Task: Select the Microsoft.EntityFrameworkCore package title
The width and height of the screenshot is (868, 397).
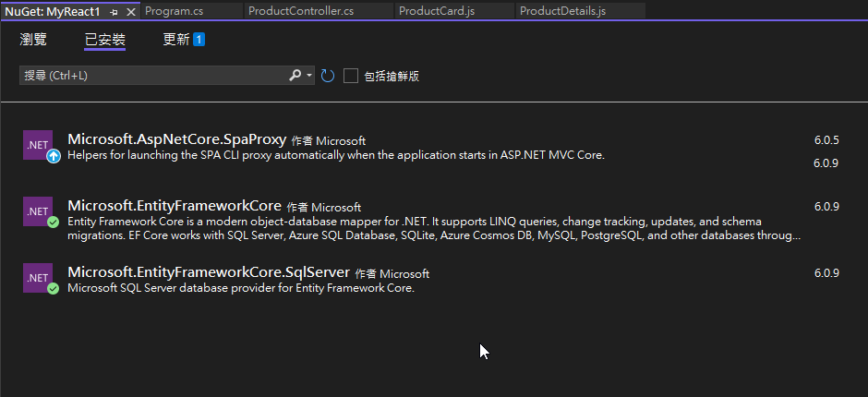Action: [175, 206]
